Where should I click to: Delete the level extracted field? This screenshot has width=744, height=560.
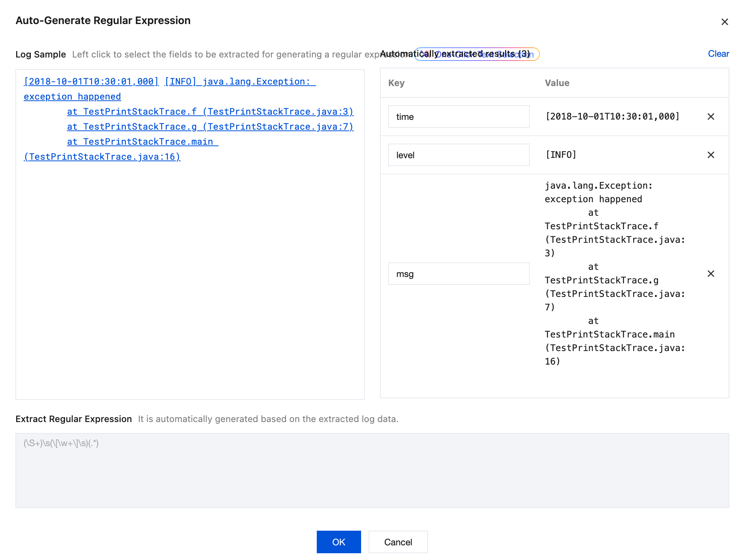[x=711, y=155]
